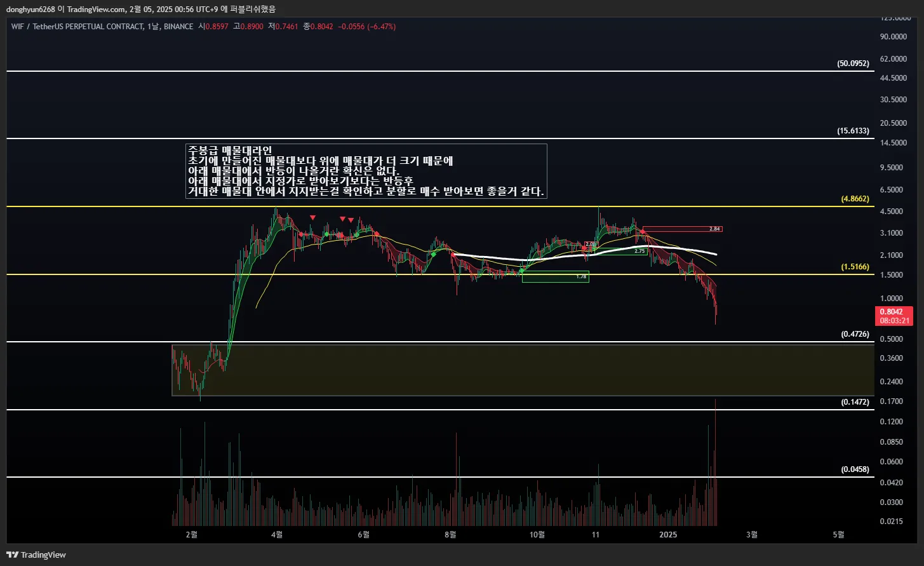The image size is (924, 566).
Task: Click the close value 종0.8042
Action: [318, 27]
